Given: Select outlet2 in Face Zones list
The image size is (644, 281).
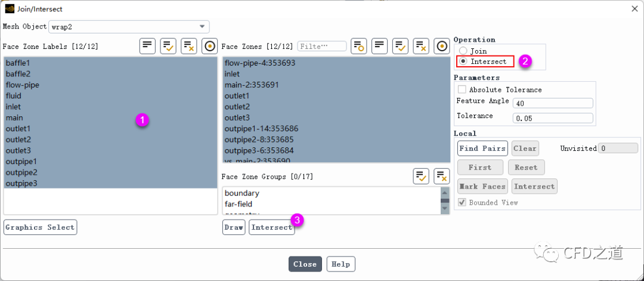Looking at the screenshot, I should [x=336, y=107].
